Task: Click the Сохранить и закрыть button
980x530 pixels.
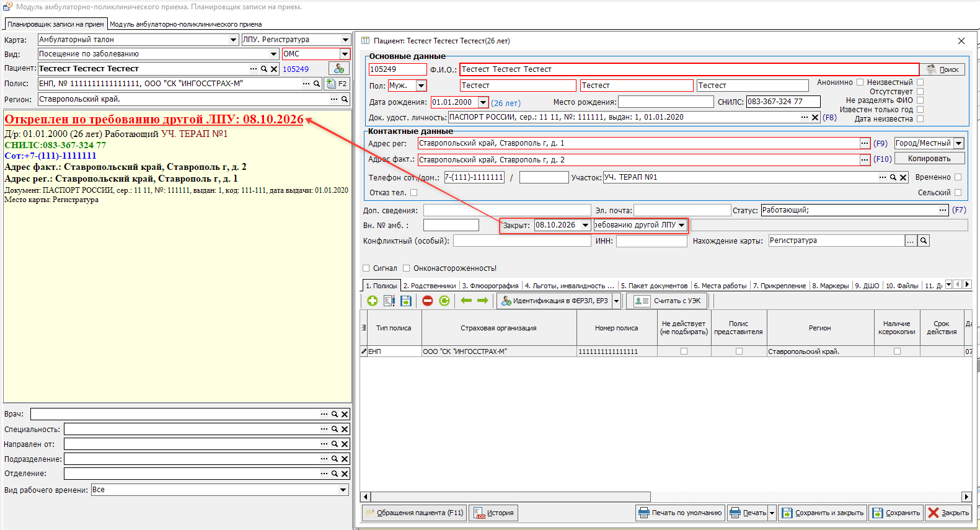Action: coord(823,513)
